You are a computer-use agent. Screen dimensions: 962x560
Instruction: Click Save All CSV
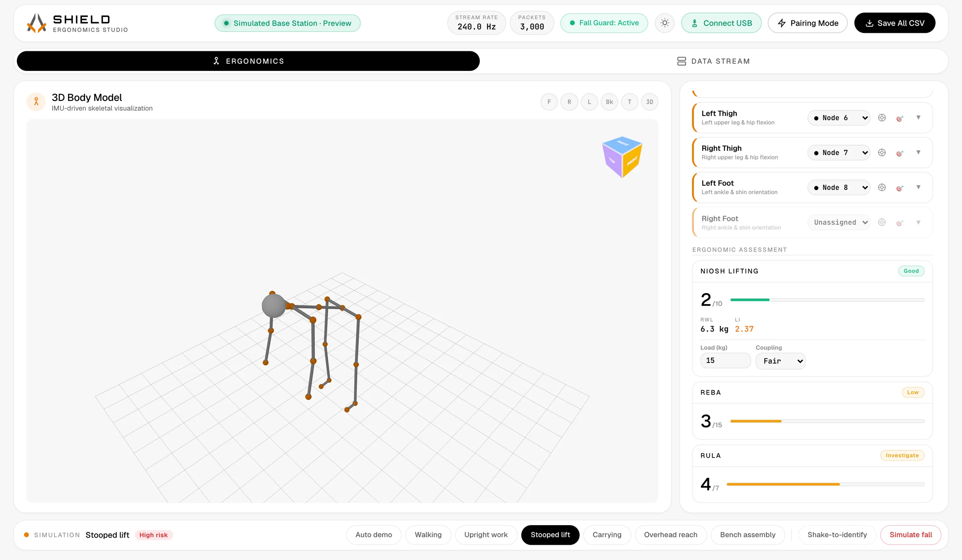[x=895, y=23]
